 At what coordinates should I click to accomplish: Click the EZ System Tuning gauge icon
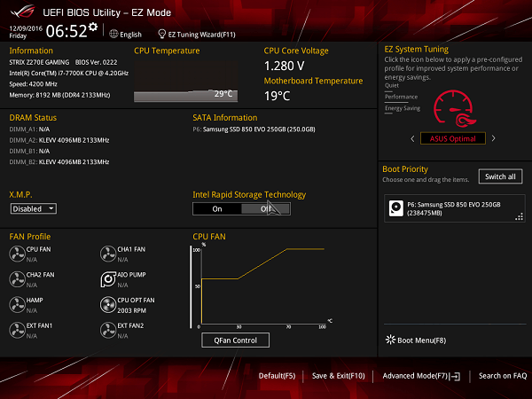pos(454,108)
